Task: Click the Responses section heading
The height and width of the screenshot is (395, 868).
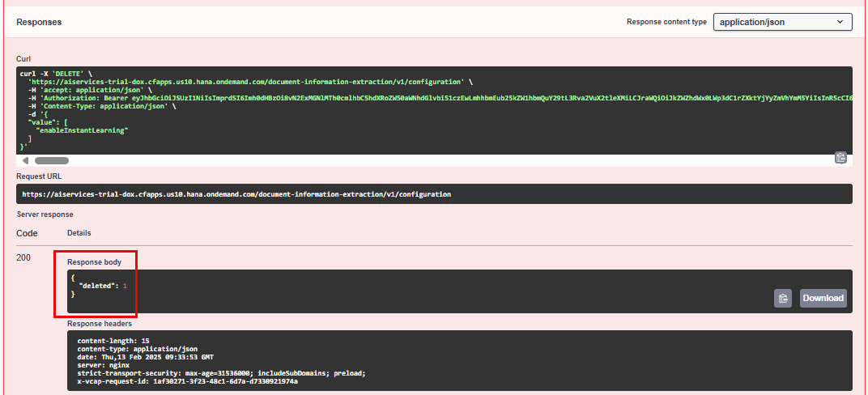Action: pos(39,22)
